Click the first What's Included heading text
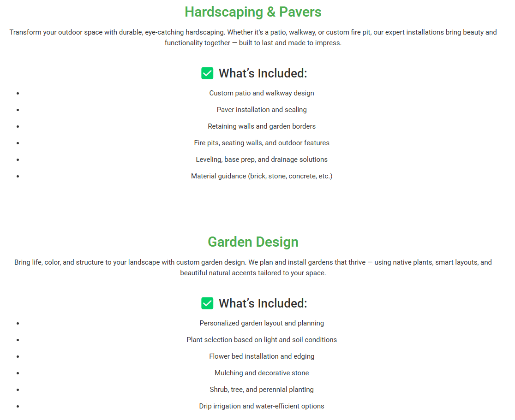 tap(263, 73)
